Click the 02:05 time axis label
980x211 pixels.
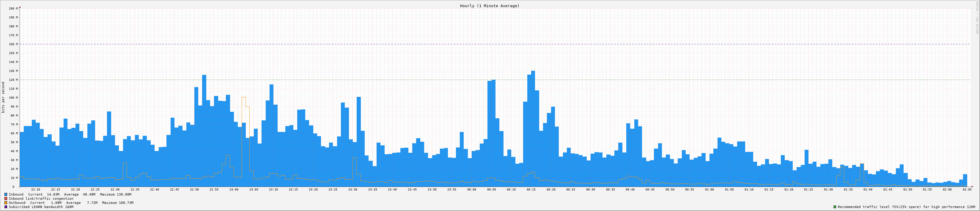point(967,189)
